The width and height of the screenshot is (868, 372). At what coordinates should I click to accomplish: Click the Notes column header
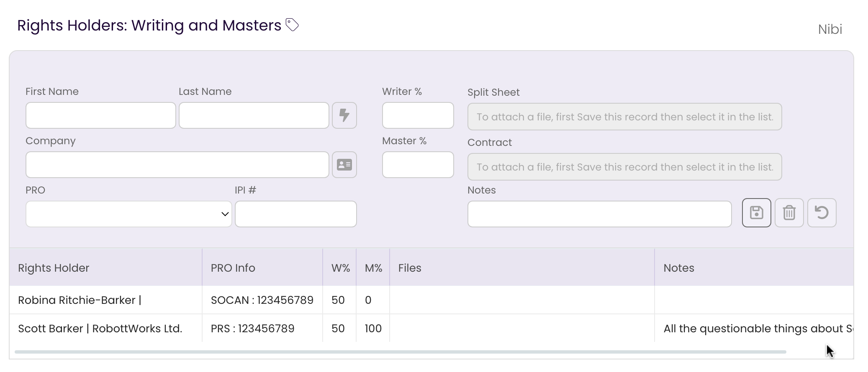tap(754, 268)
